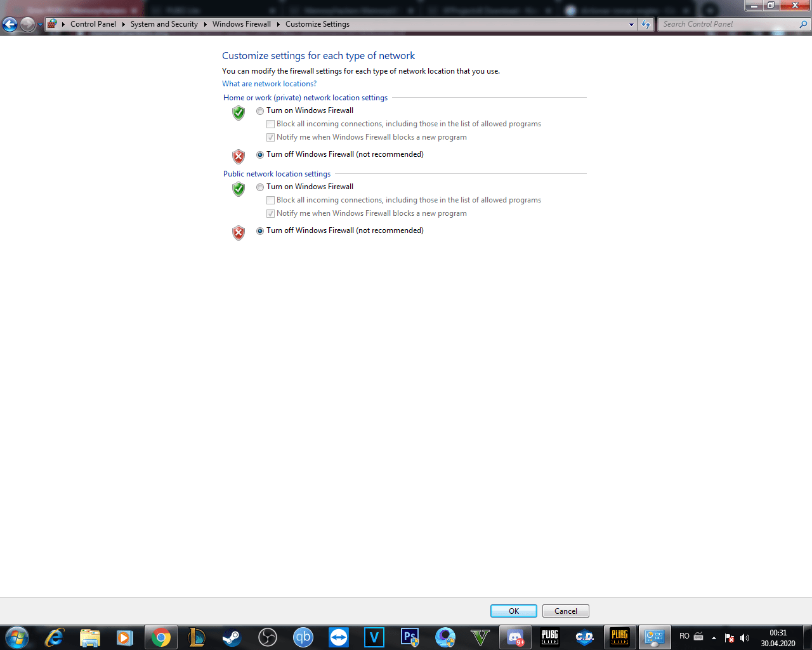Check Block all incoming connections under private network

271,124
